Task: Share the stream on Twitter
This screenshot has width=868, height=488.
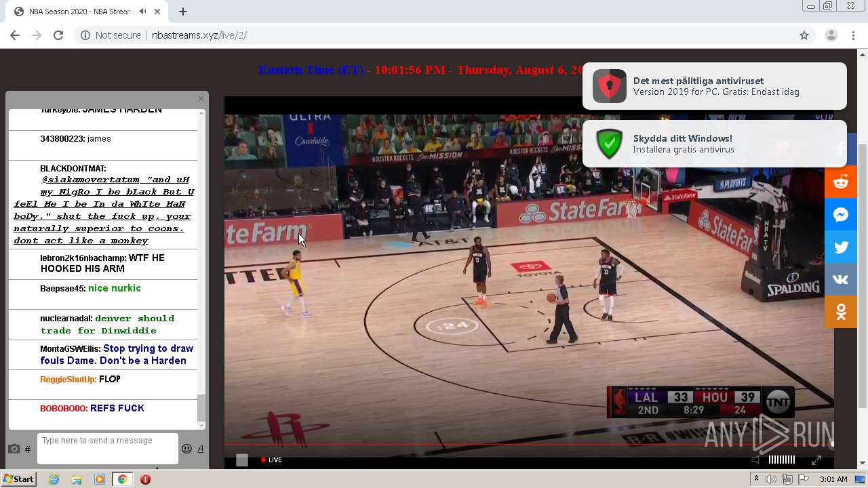Action: click(x=841, y=247)
